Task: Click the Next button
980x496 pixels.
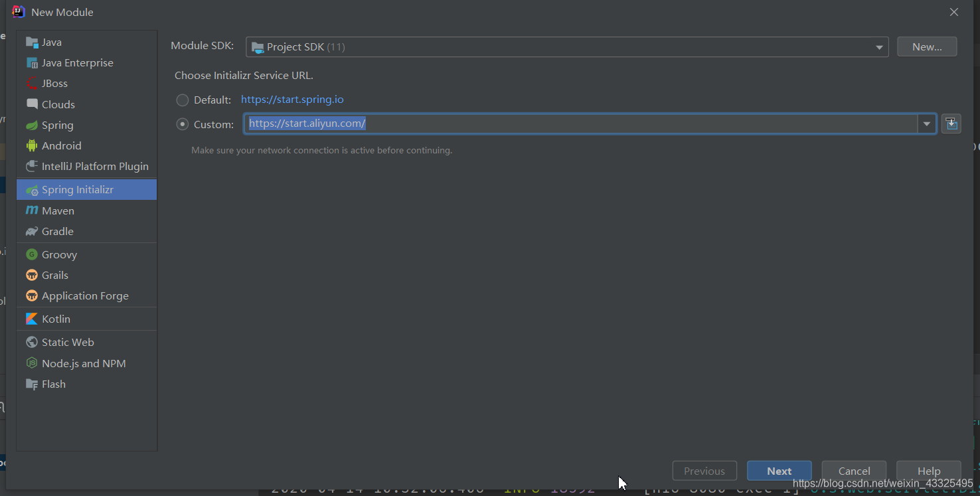Action: tap(779, 471)
